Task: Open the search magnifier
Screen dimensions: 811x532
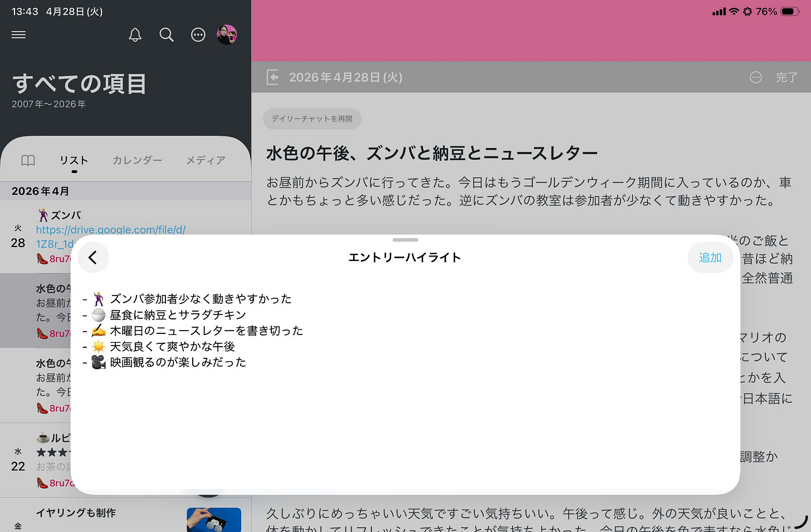Action: pos(167,35)
